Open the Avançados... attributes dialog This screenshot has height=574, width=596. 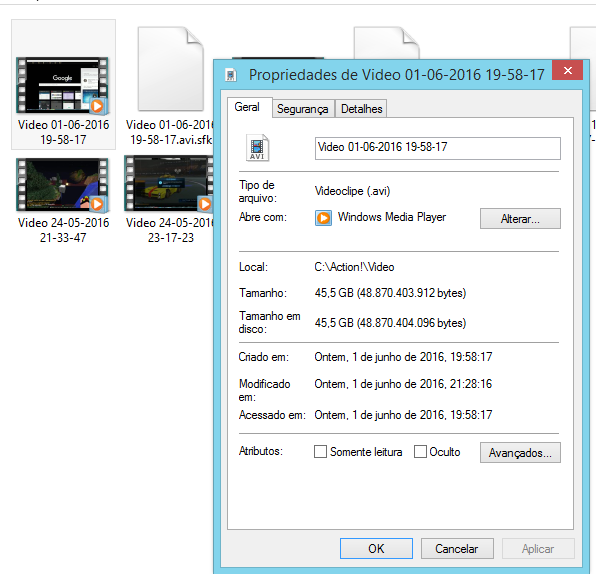click(x=520, y=452)
